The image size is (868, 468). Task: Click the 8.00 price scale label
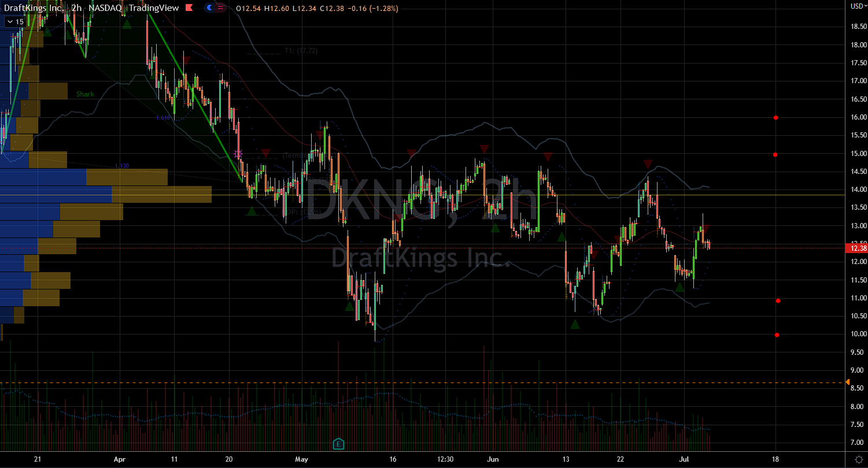point(858,407)
